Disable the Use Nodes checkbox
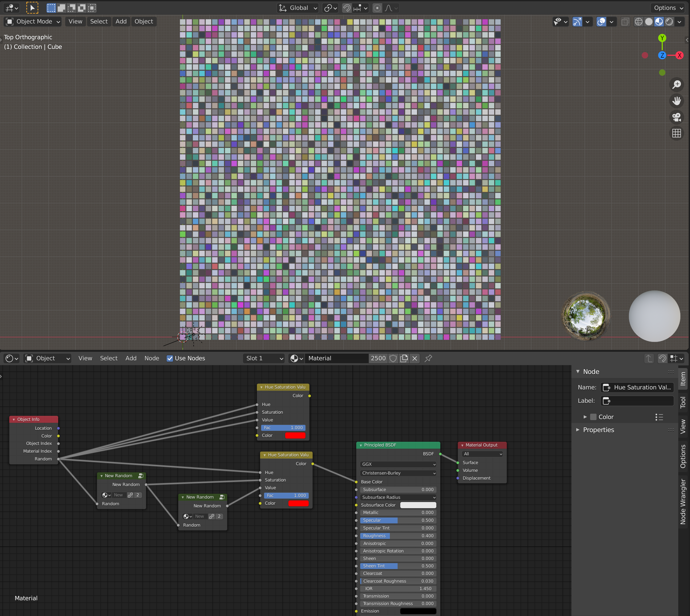Image resolution: width=690 pixels, height=616 pixels. point(169,358)
